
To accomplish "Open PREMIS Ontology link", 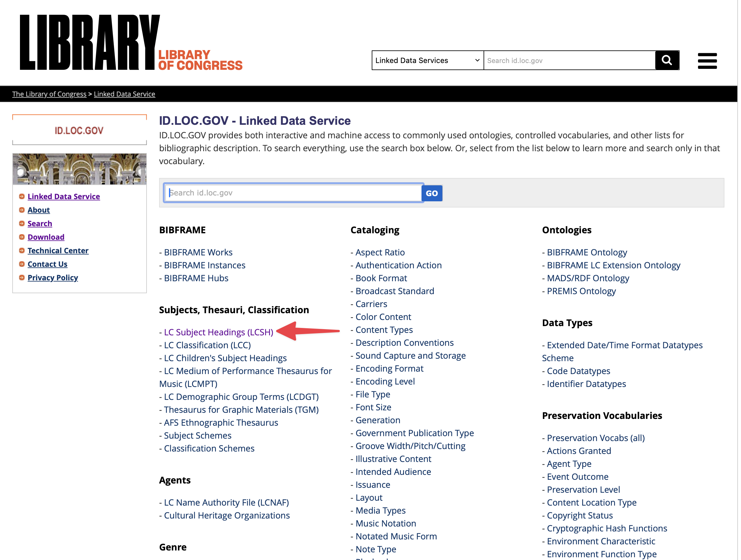I will point(581,291).
